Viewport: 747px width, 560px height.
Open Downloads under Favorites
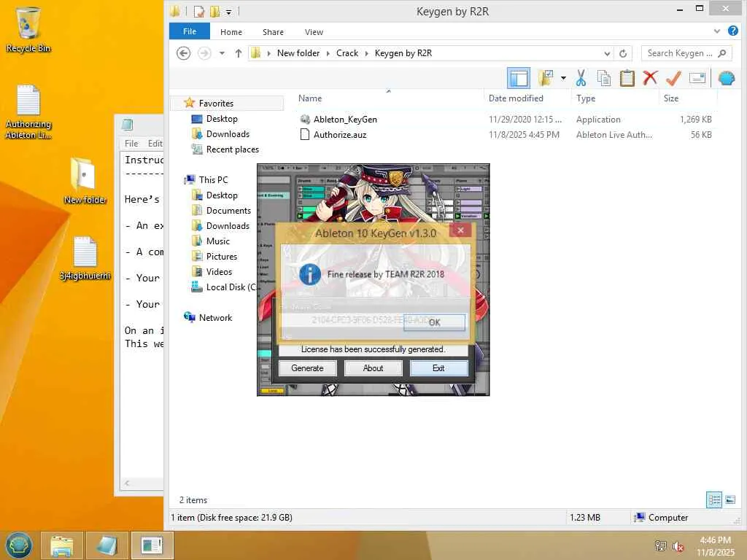click(x=228, y=134)
